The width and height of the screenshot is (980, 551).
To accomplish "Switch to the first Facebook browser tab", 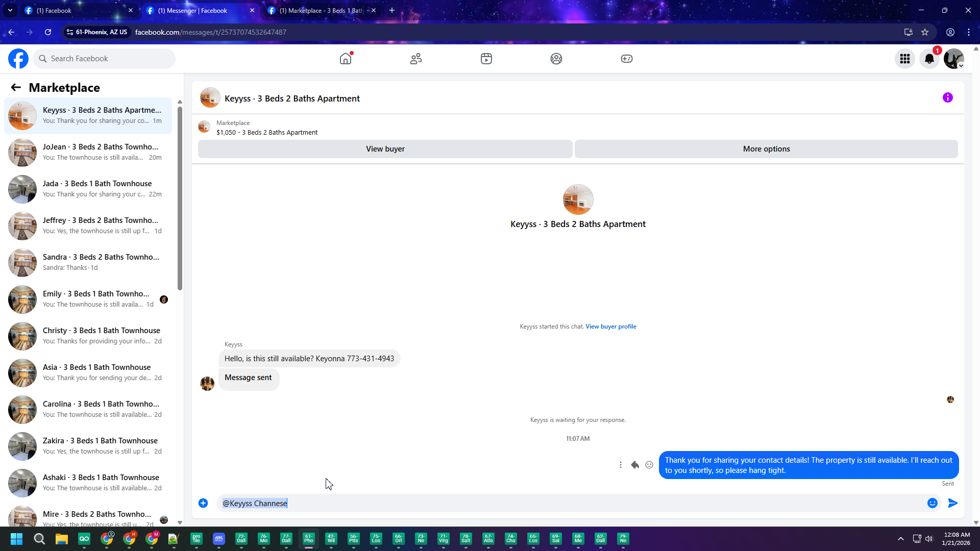I will point(79,10).
